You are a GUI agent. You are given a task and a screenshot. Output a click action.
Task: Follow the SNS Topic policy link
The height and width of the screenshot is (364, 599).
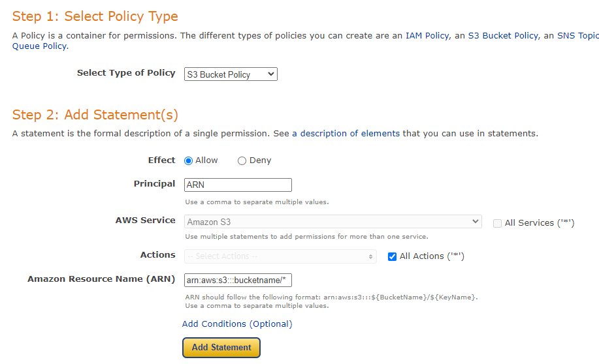[x=577, y=35]
